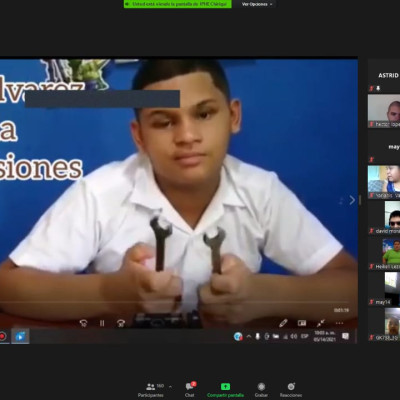Screen dimensions: 400x400
Task: Open the Ver Opciones dropdown
Action: (257, 4)
